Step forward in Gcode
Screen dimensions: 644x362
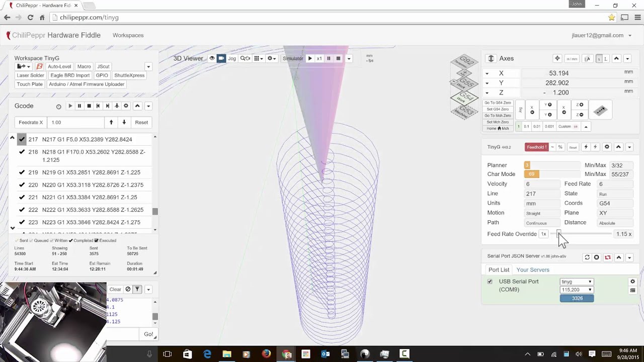point(107,106)
